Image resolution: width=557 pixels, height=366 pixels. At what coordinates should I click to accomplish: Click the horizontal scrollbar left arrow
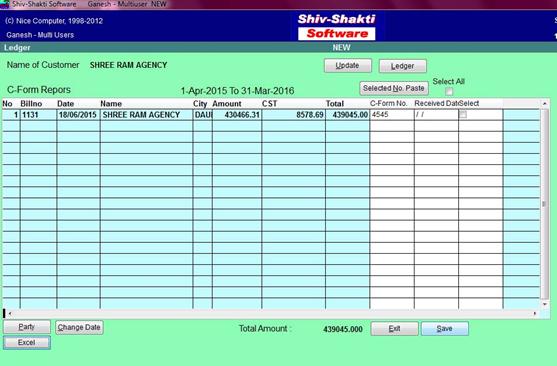coord(10,313)
